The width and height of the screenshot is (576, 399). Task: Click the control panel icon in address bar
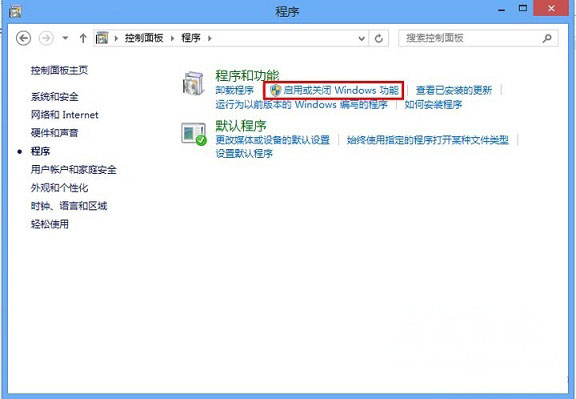coord(102,38)
